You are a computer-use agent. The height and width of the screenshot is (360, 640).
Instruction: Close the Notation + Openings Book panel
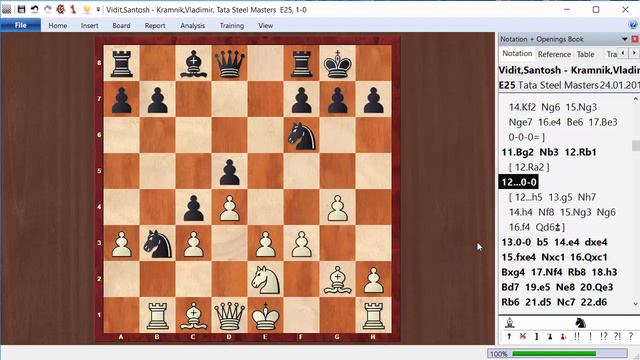click(635, 39)
